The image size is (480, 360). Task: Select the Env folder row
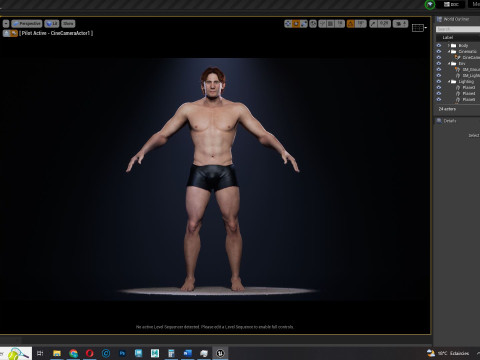tap(462, 63)
